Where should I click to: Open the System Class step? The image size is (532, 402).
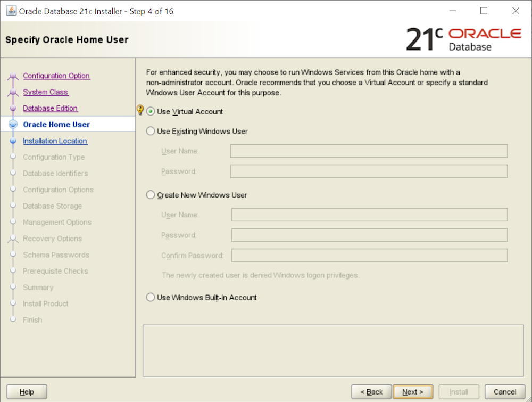(46, 92)
